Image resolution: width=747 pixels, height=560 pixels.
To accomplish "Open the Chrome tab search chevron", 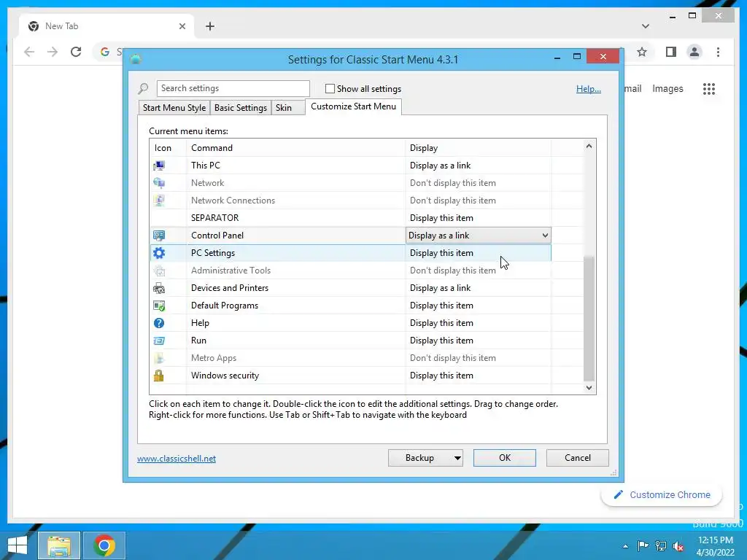I will (x=646, y=26).
